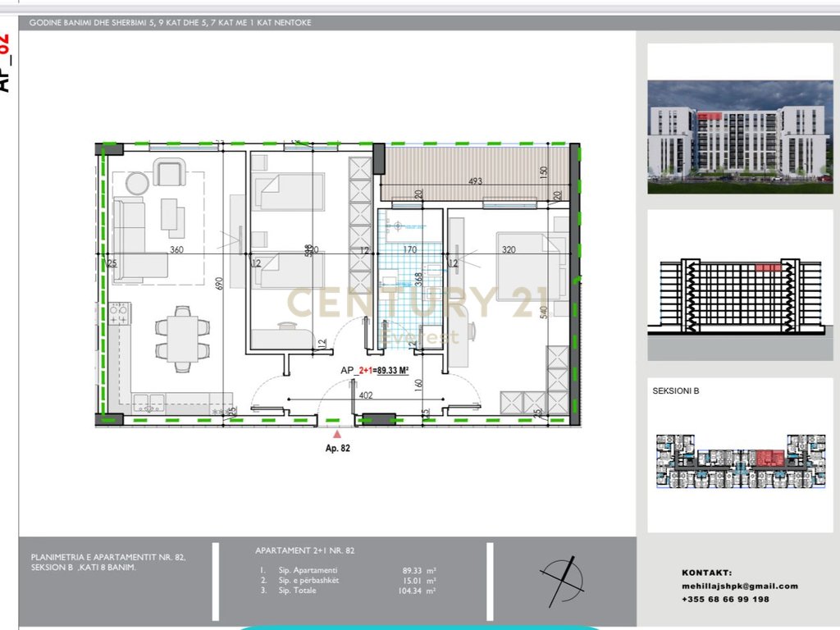Click the 'Sip. Apartamenti' row label
Screen dimensions: 840x630
coord(308,570)
